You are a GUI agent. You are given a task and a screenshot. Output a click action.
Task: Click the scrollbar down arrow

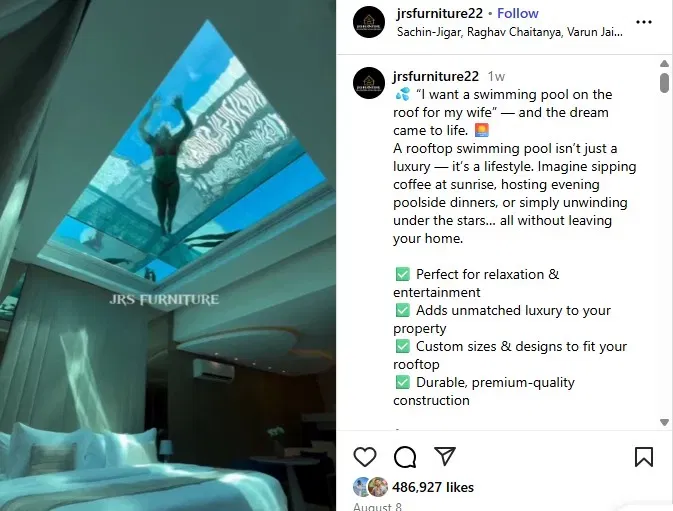pos(664,422)
